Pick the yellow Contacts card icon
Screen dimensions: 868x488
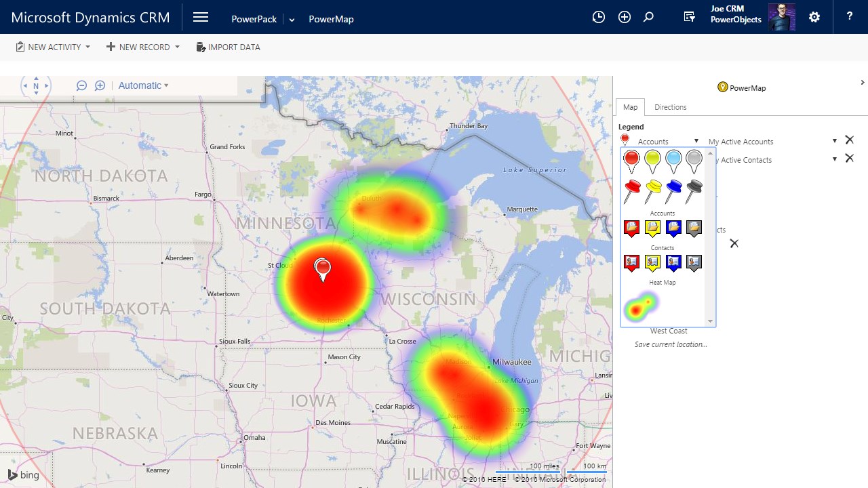pos(652,263)
